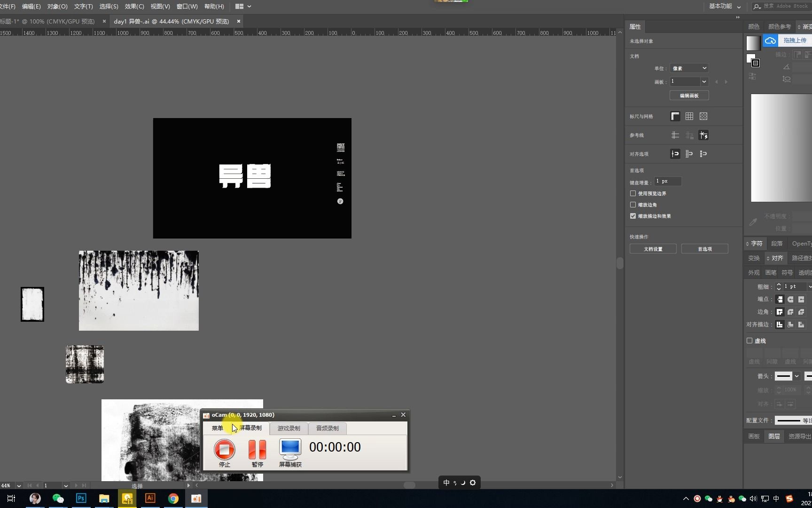Select the align-to-glyph icon under 对齐选项
Viewport: 812px width, 508px height.
point(703,154)
